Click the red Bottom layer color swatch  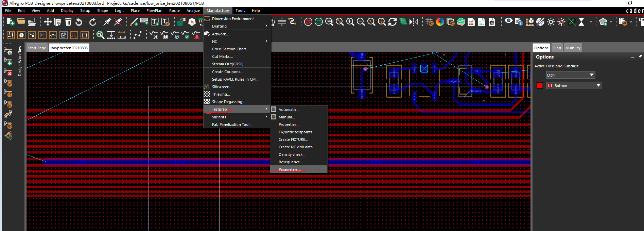click(x=540, y=85)
